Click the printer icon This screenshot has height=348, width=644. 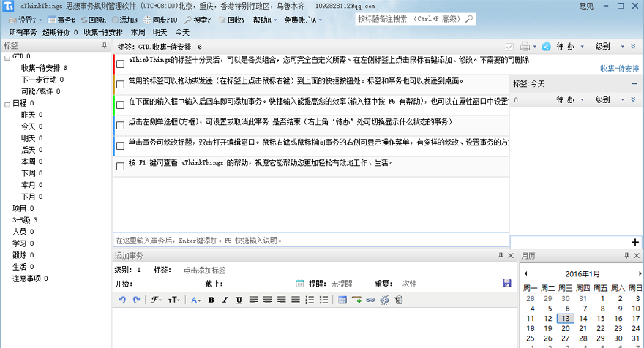[x=525, y=46]
